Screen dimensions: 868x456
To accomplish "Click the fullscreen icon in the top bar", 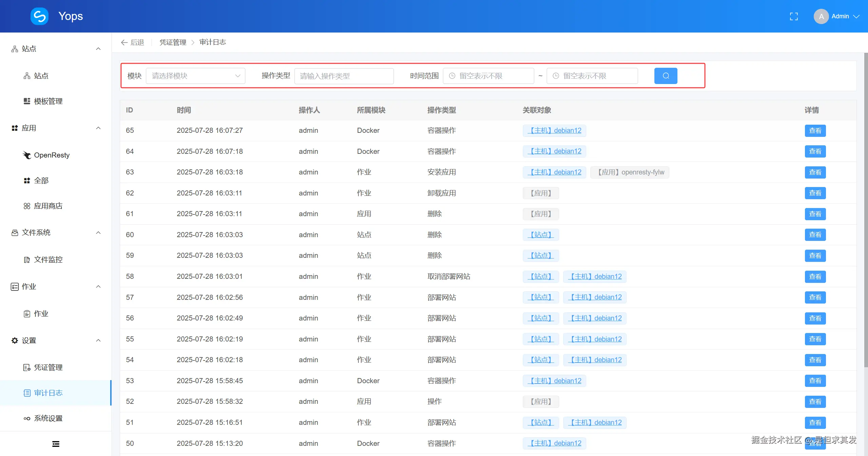I will coord(794,16).
